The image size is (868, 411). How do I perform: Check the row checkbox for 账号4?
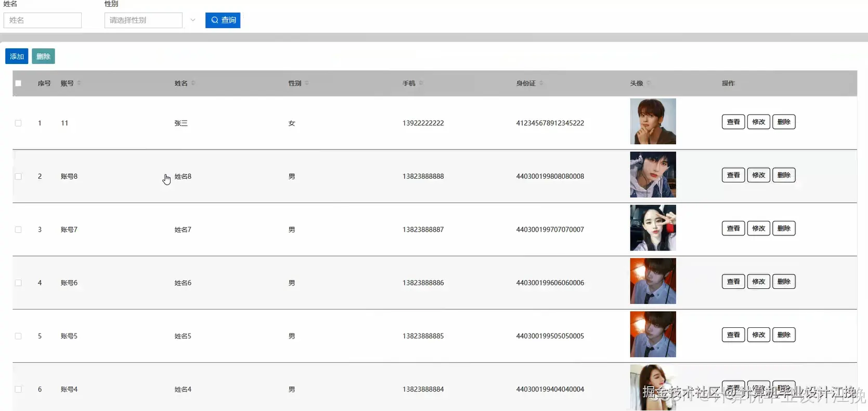[x=18, y=389]
